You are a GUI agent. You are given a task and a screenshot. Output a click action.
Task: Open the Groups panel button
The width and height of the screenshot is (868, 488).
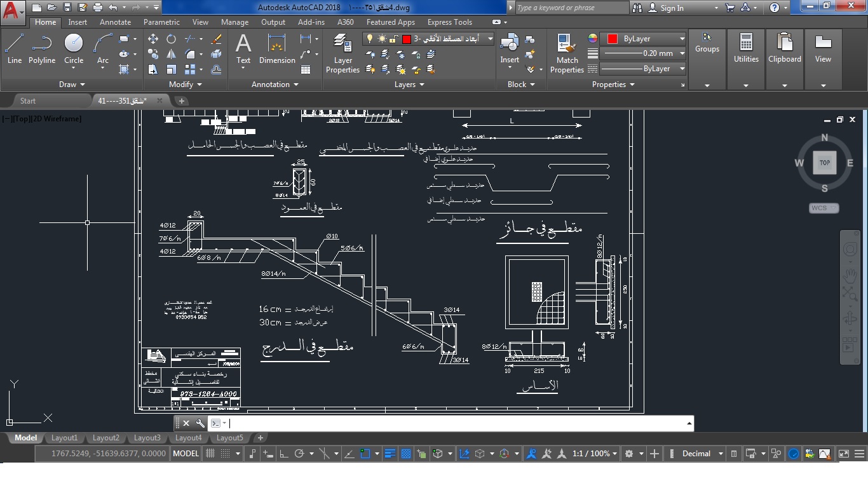tap(707, 60)
